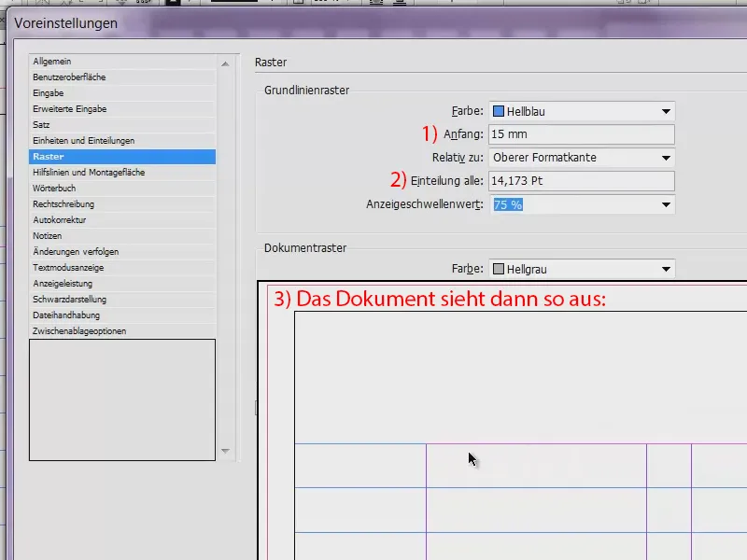747x560 pixels.
Task: Open the Notizen preferences
Action: [122, 236]
